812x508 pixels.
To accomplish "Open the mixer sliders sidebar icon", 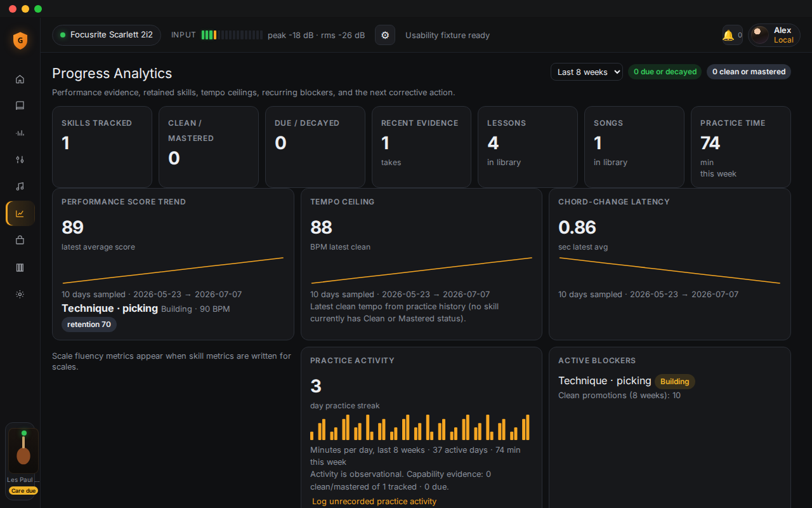I will [20, 160].
